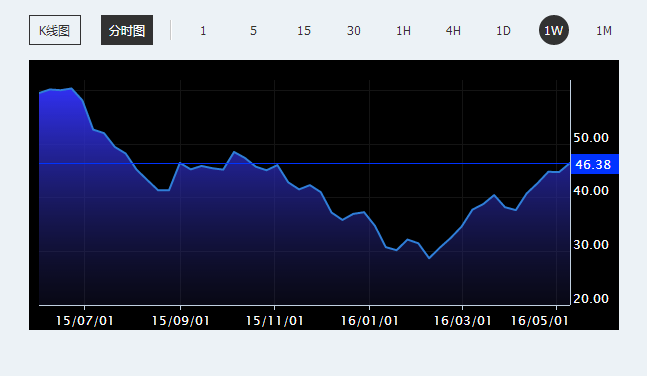
Task: Click the 16/05/01 date axis label
Action: (x=540, y=321)
